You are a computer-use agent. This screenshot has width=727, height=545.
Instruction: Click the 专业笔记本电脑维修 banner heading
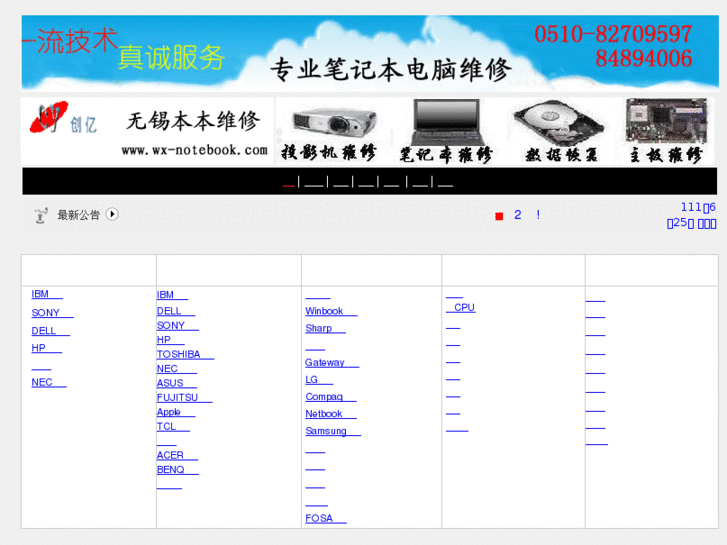[x=391, y=70]
